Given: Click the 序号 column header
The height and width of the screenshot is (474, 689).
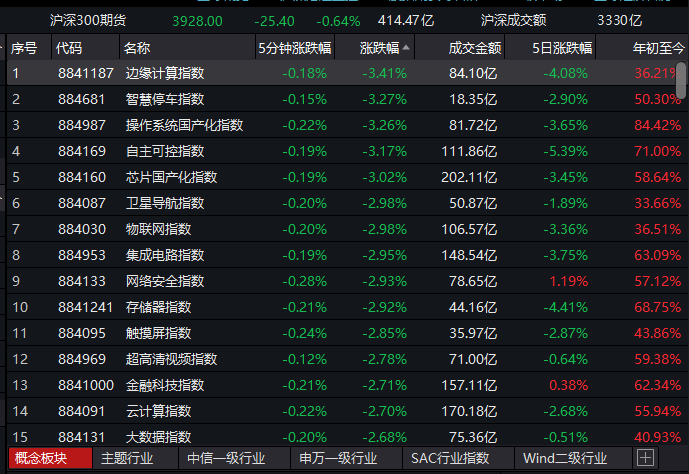Looking at the screenshot, I should click(23, 48).
